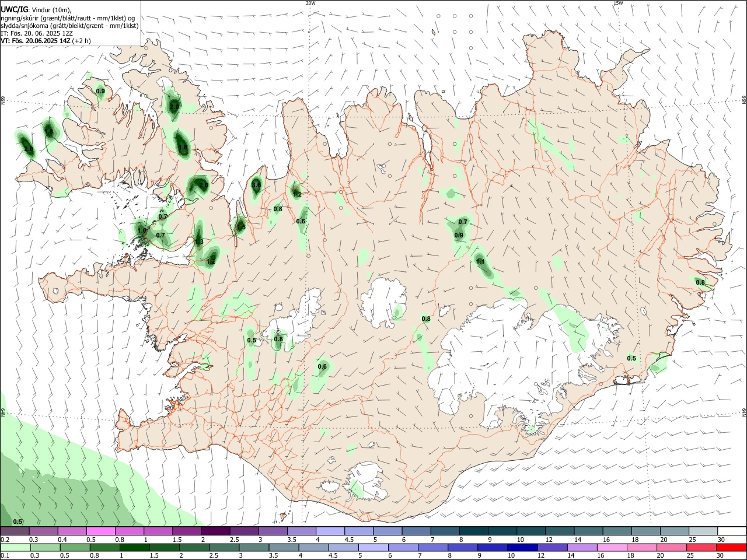The width and height of the screenshot is (747, 560).
Task: Click the slydda/snjókoma legend description line
Action: click(x=69, y=26)
